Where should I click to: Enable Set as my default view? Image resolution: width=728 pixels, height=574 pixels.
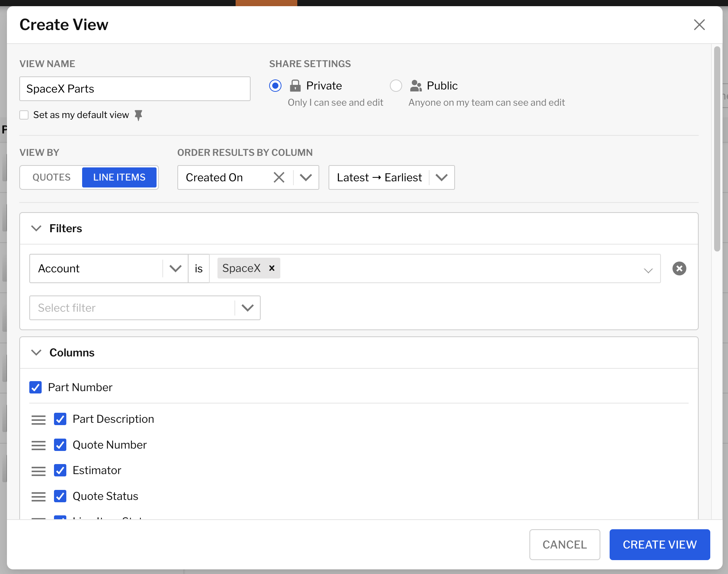coord(24,115)
